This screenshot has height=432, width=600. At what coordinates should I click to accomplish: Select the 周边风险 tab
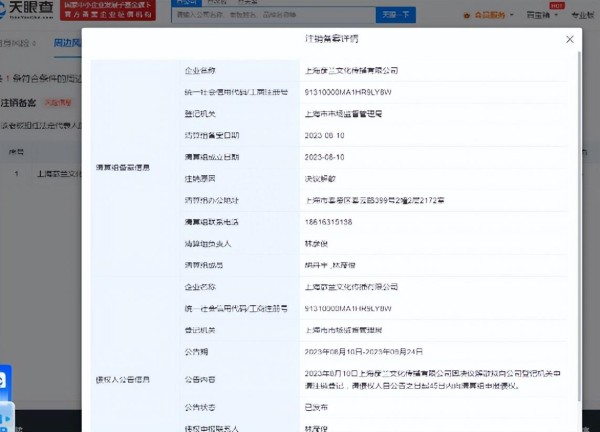67,44
